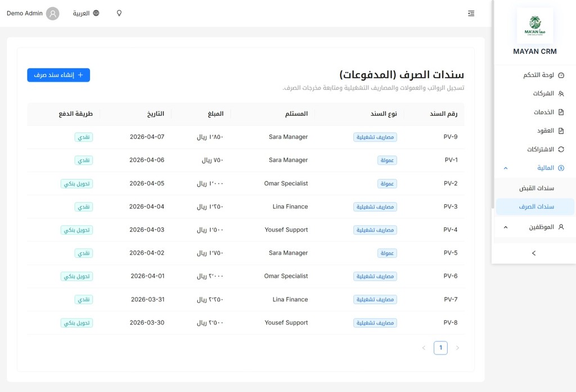This screenshot has width=576, height=392.
Task: Click voucher number PV-2
Action: pyautogui.click(x=451, y=183)
